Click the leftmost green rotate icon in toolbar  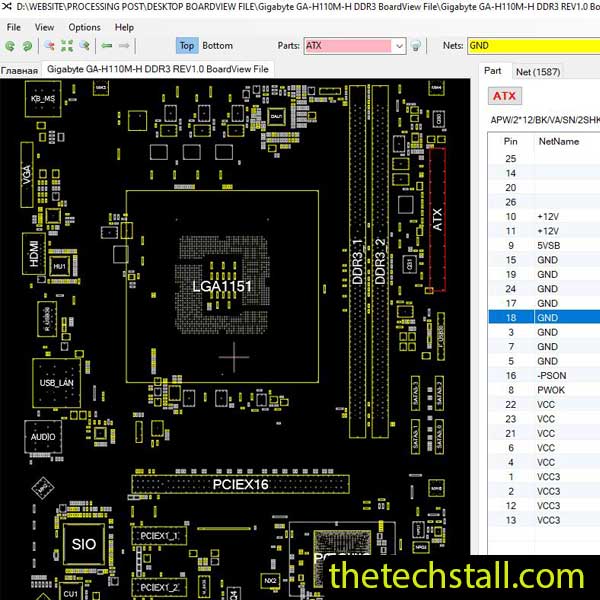11,46
